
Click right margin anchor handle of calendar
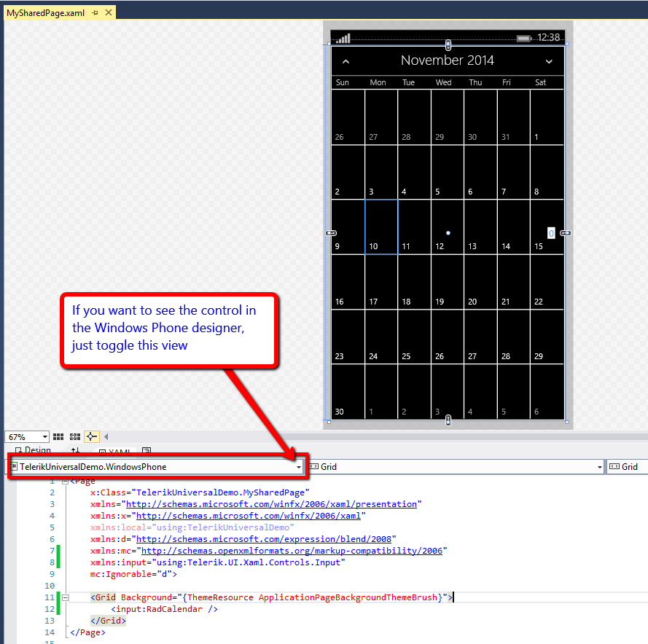pyautogui.click(x=566, y=233)
